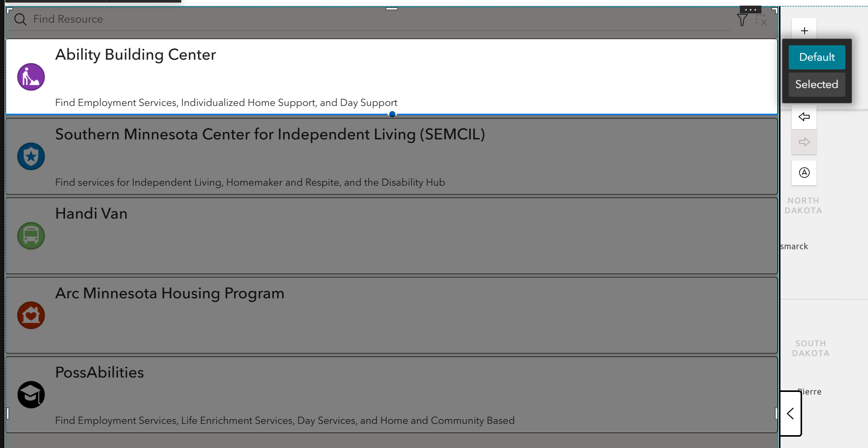Image resolution: width=868 pixels, height=448 pixels.
Task: Open the filter funnel icon
Action: click(742, 20)
